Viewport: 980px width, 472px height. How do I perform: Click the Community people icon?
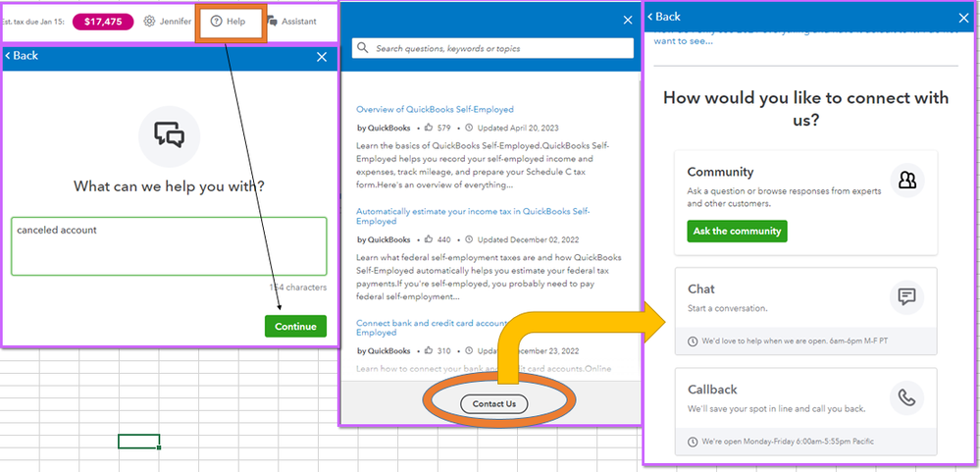pyautogui.click(x=906, y=180)
